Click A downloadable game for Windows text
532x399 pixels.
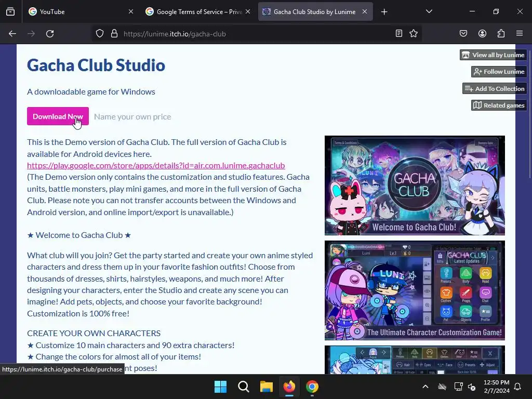91,91
